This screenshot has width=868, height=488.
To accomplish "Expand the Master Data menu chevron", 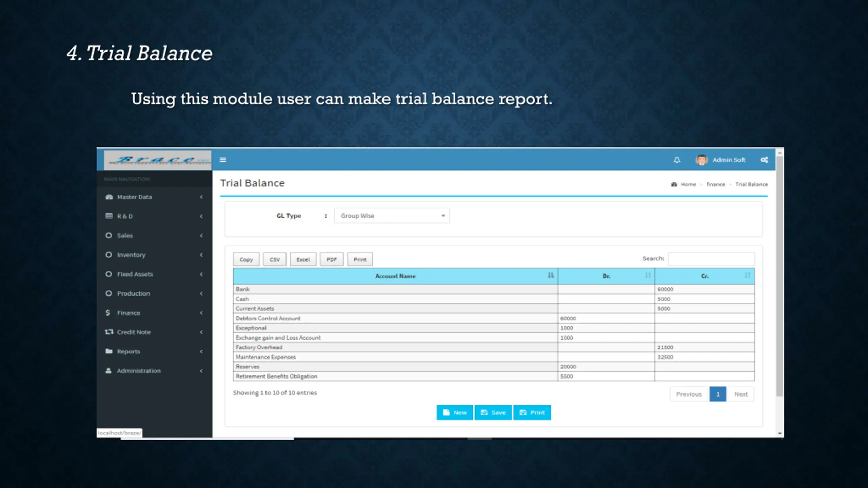I will (201, 197).
